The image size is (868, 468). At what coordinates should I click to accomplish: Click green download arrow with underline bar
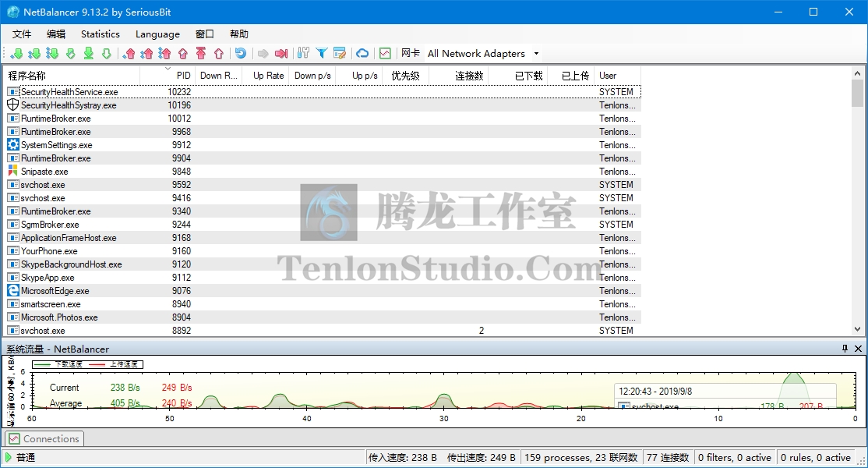pos(89,53)
